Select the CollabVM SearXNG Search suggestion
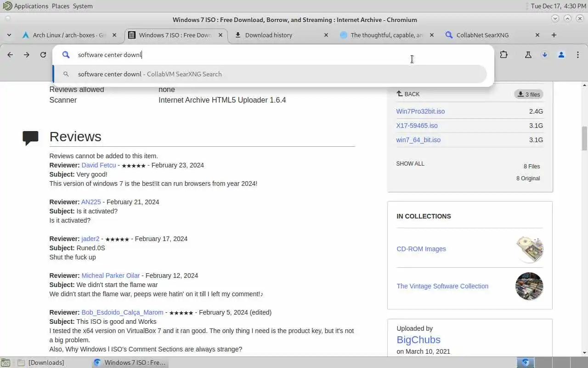Screen dimensions: 588x368 point(270,74)
